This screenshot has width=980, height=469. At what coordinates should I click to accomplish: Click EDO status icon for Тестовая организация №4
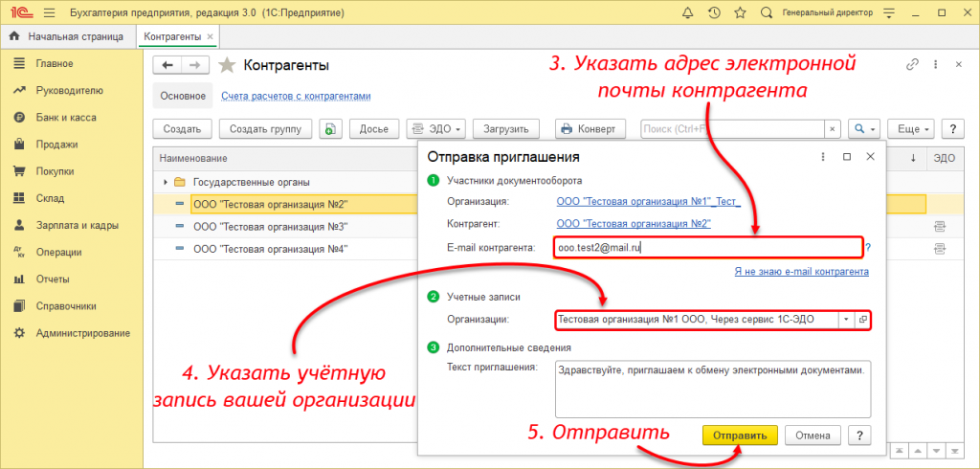(x=940, y=248)
